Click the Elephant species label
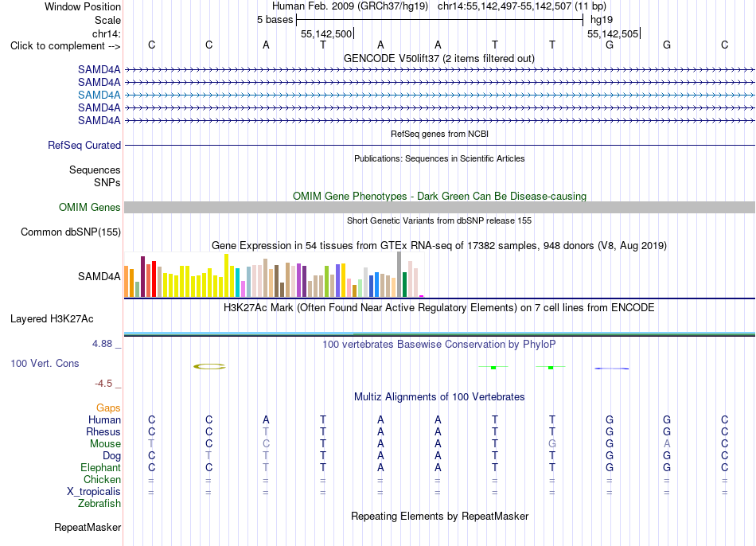This screenshot has height=546, width=756. tap(101, 467)
